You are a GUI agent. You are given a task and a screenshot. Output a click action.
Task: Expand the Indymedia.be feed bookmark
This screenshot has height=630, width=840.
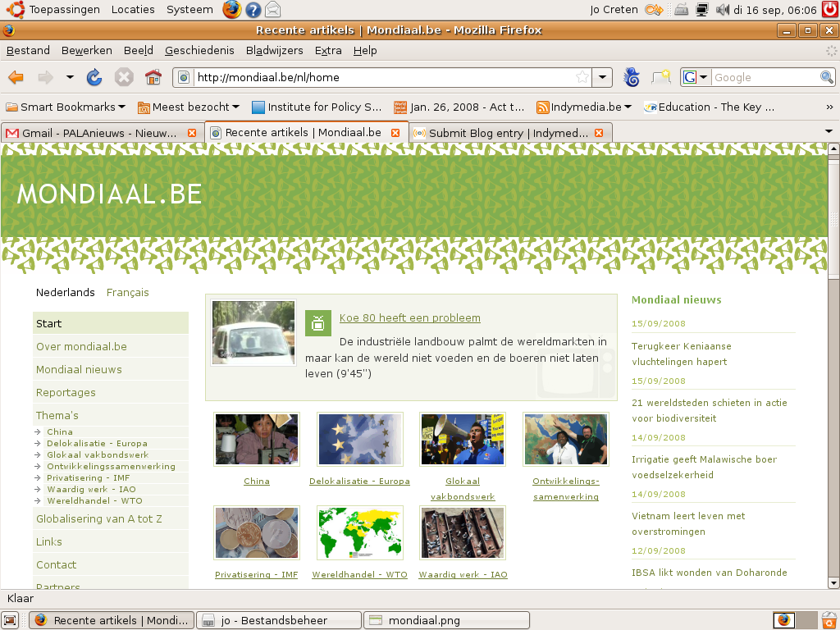[x=584, y=107]
